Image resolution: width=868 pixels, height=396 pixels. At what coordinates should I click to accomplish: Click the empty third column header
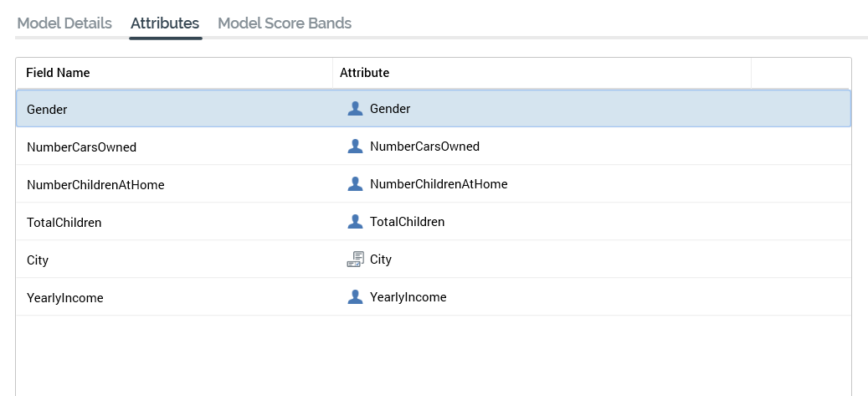(800, 73)
